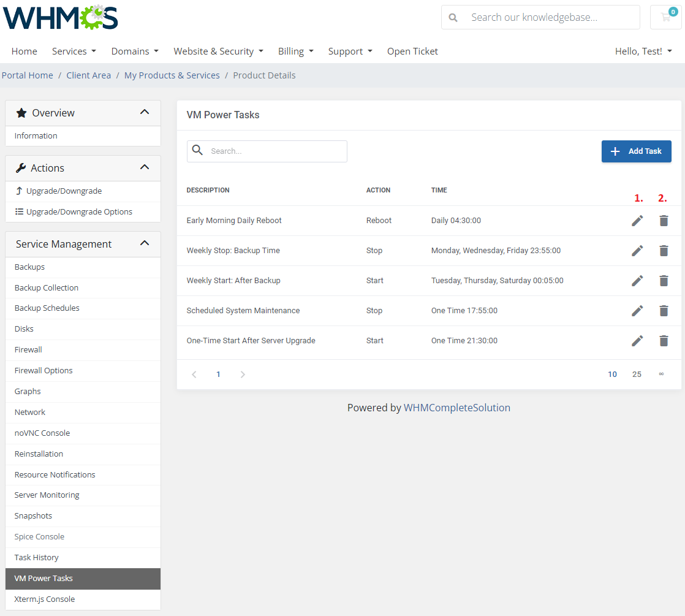Sort by DESCRIPTION column header

pyautogui.click(x=208, y=190)
